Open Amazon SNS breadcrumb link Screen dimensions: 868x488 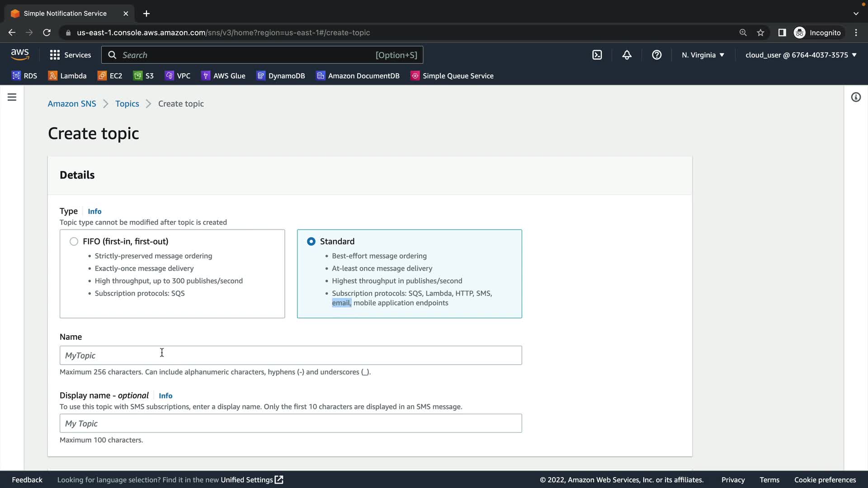(72, 103)
